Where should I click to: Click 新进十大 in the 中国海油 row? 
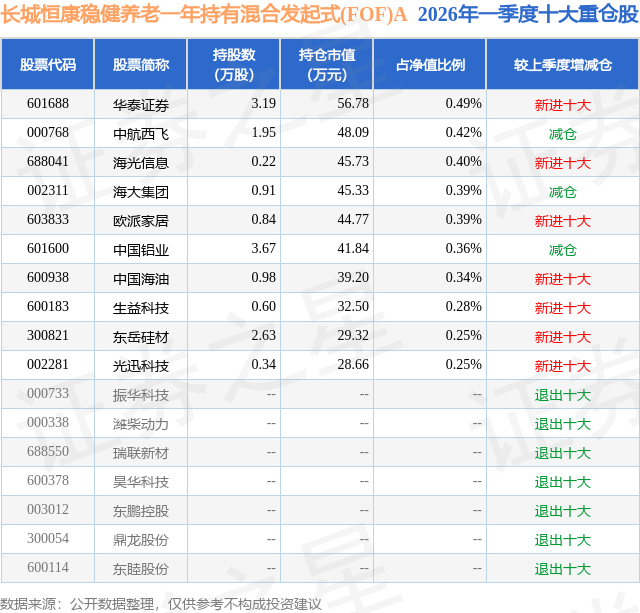tap(563, 279)
